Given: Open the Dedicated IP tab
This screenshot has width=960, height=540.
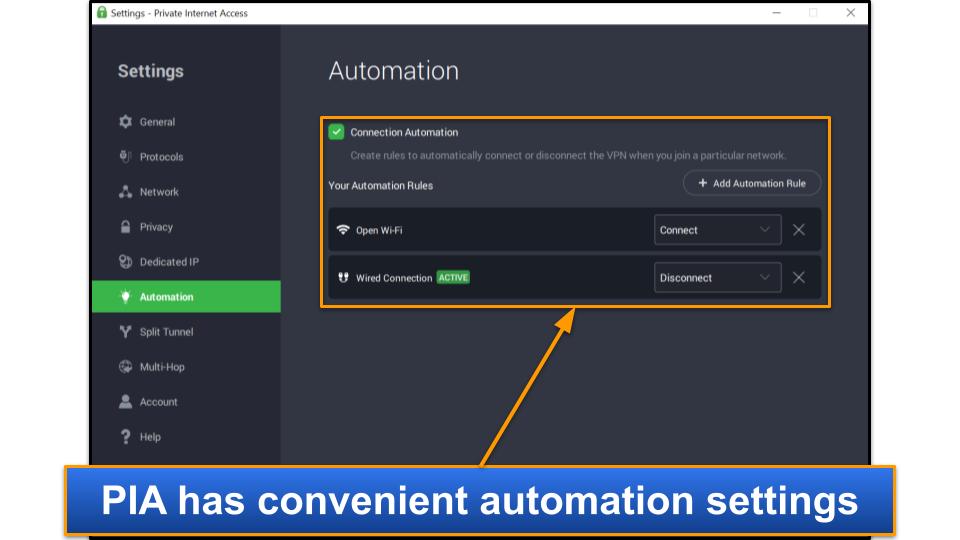Looking at the screenshot, I should [x=186, y=261].
